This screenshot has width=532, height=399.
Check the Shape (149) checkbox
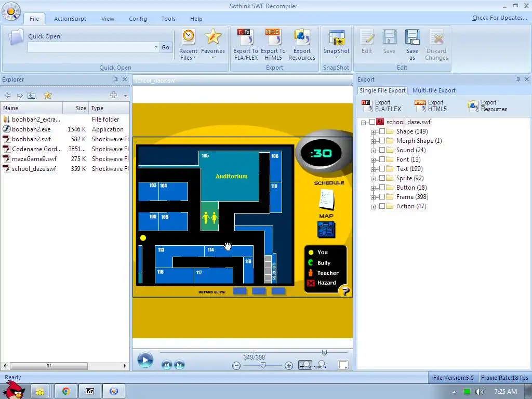382,131
